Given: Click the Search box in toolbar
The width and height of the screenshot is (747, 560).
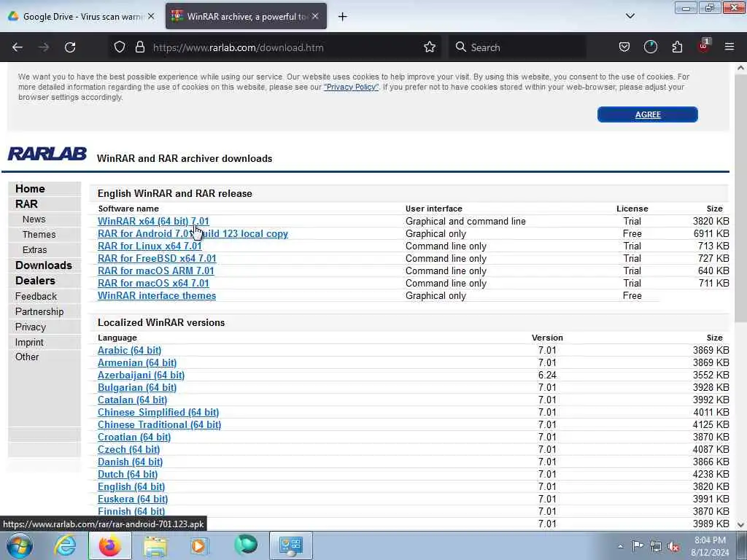Looking at the screenshot, I should pos(517,47).
